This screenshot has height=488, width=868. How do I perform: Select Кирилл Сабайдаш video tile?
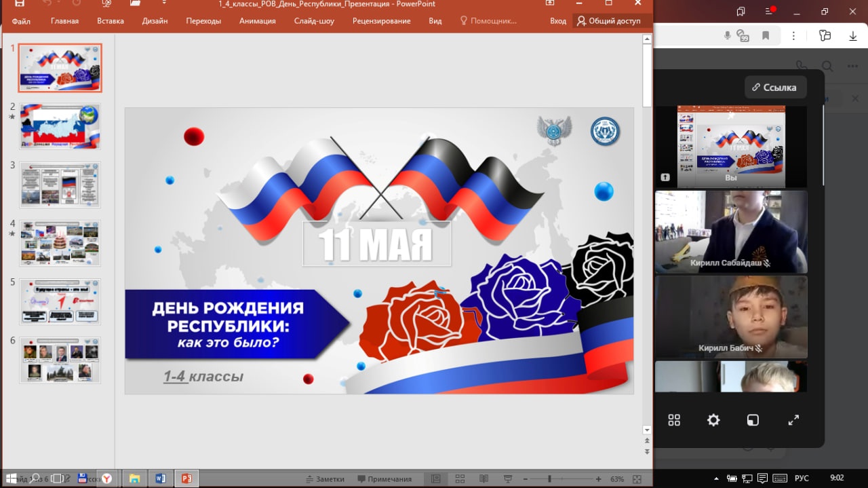[x=731, y=231]
